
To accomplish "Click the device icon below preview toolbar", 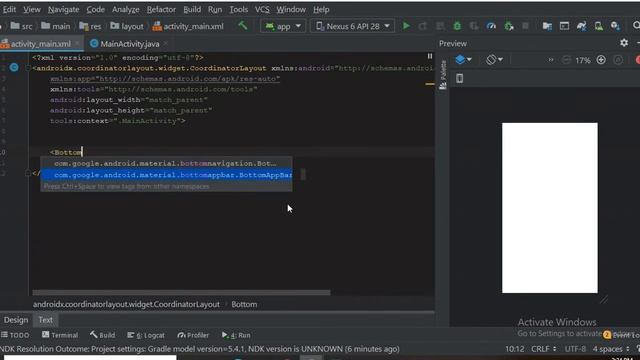I will [460, 78].
